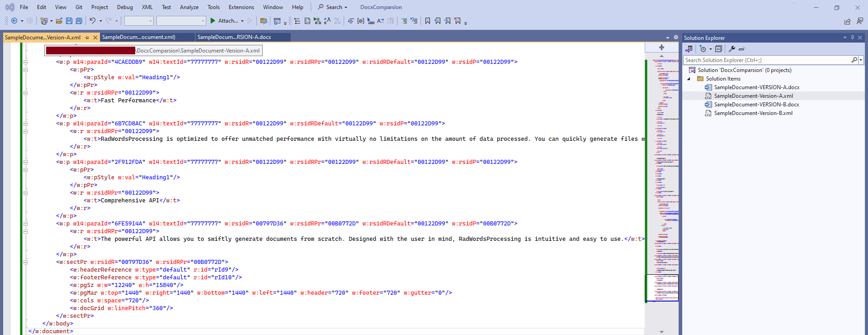Toggle a bookmark on current line
This screenshot has height=335, width=868.
pyautogui.click(x=428, y=21)
